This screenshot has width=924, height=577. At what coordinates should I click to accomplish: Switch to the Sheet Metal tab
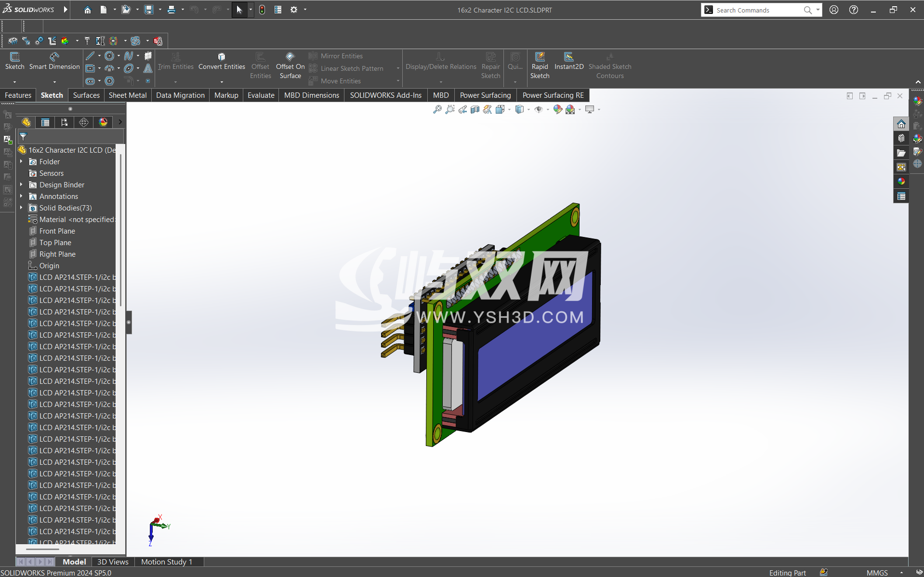(127, 95)
